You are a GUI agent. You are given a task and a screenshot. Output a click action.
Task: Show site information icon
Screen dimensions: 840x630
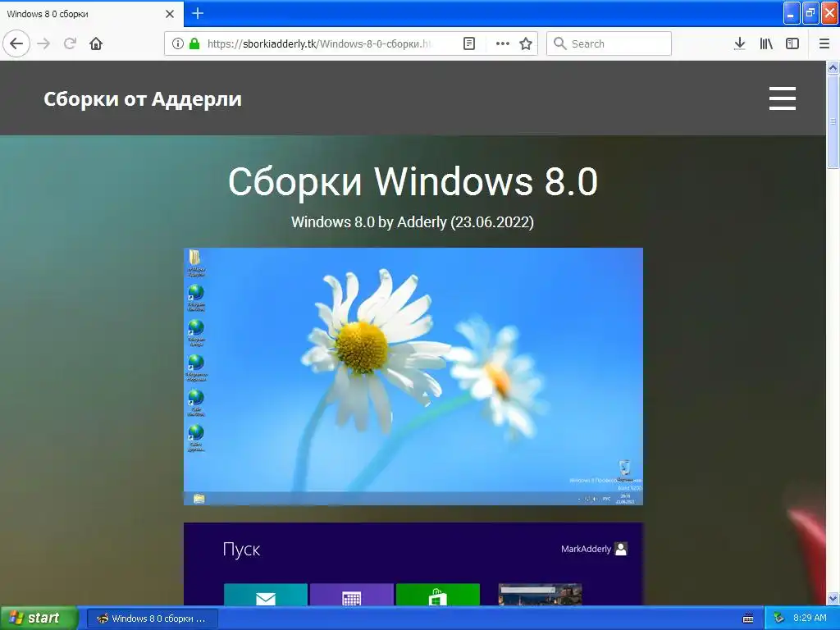(178, 43)
